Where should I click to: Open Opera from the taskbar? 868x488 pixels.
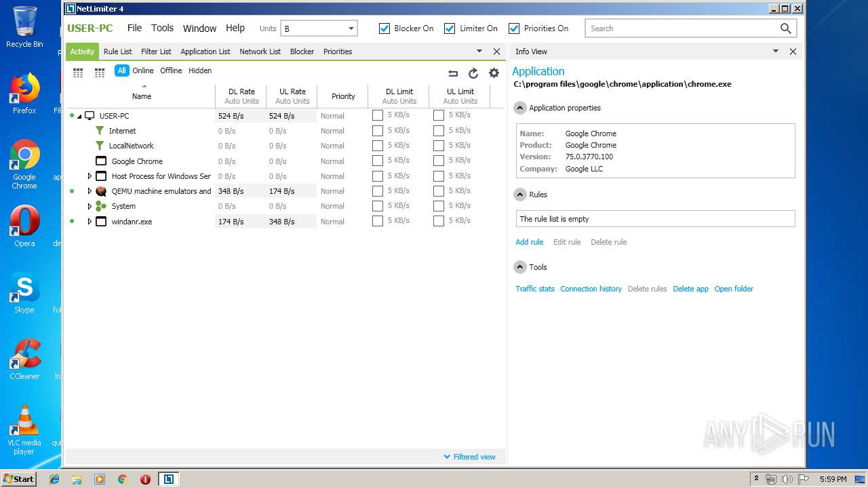point(145,479)
